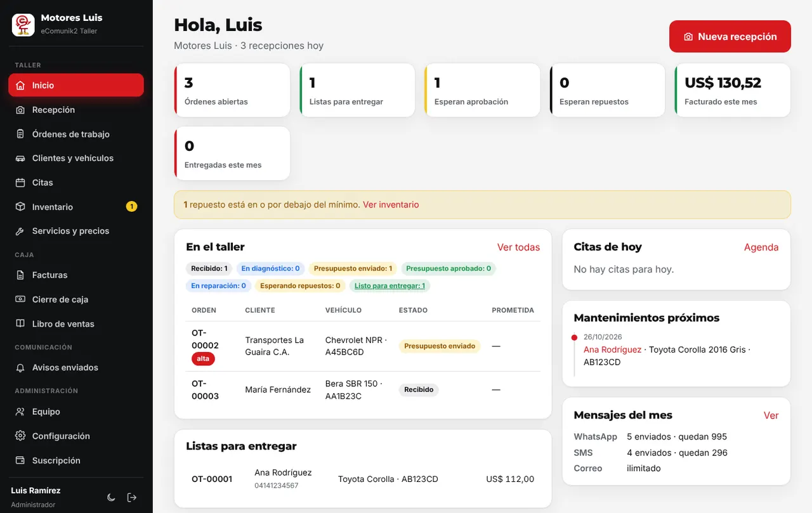Screen dimensions: 812x513
Task: Click the box icon beside Inventario
Action: [20, 207]
